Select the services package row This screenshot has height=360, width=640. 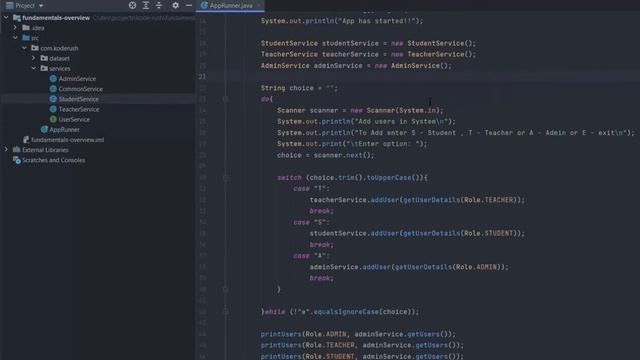click(98, 69)
